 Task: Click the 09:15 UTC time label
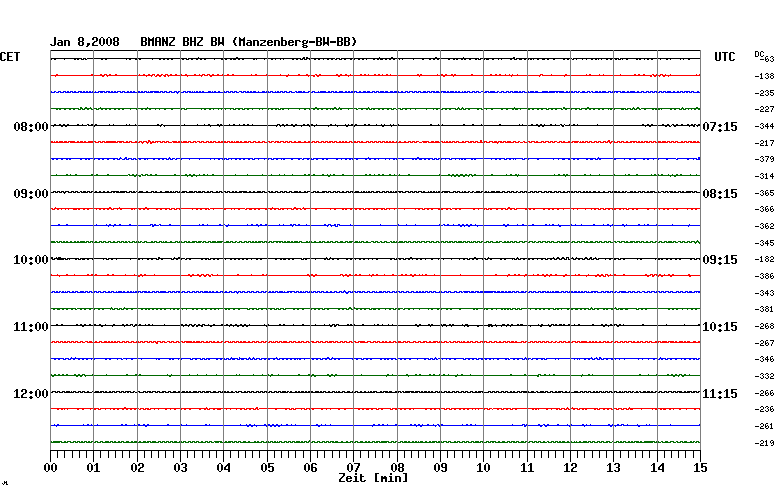(720, 260)
